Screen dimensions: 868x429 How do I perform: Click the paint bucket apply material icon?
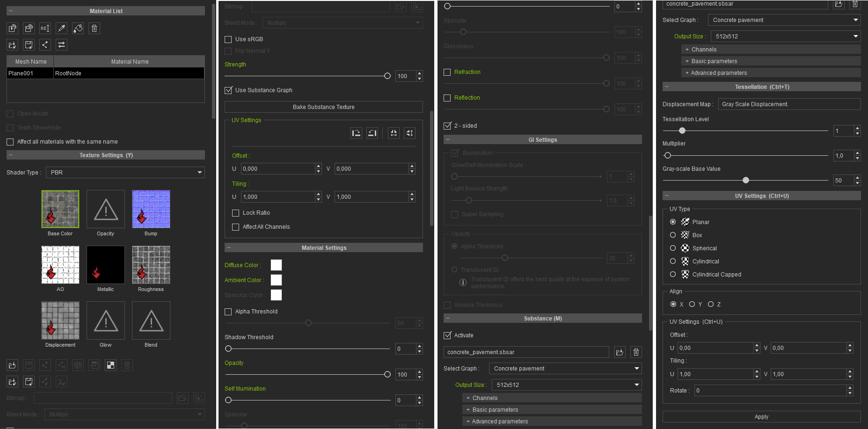[x=78, y=28]
